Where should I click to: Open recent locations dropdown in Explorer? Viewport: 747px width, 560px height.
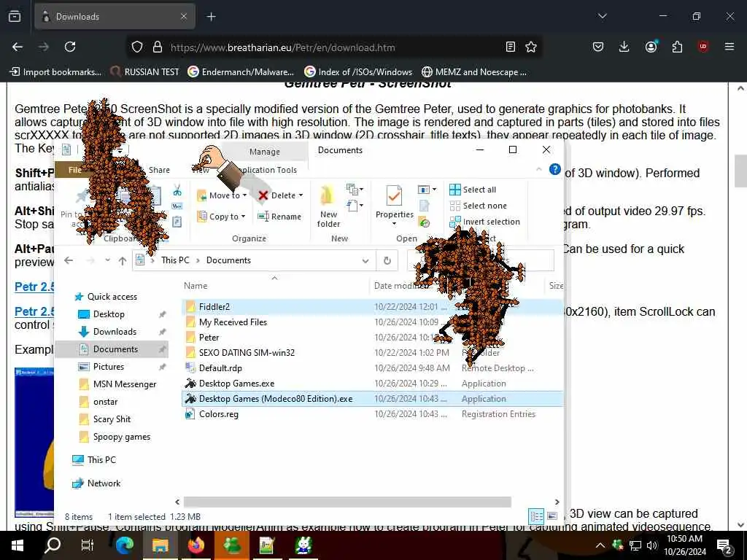108,260
